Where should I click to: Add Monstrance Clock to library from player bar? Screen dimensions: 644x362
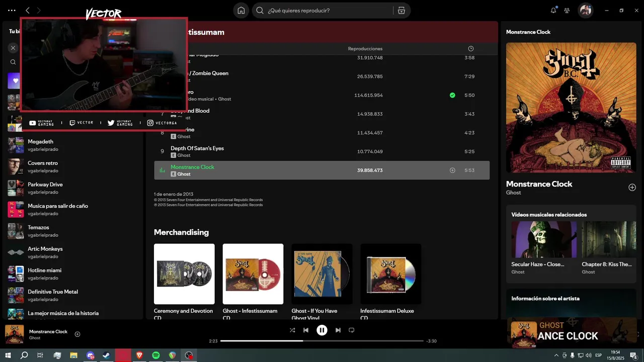point(77,334)
